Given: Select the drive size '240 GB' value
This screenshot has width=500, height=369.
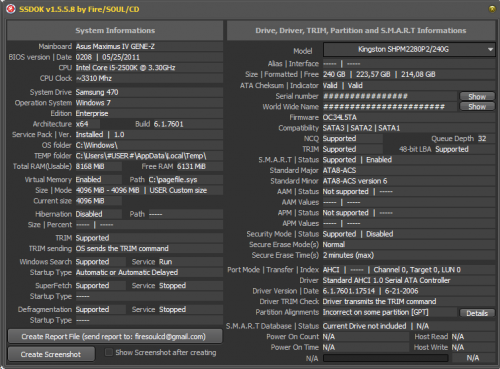Looking at the screenshot, I should click(x=334, y=74).
